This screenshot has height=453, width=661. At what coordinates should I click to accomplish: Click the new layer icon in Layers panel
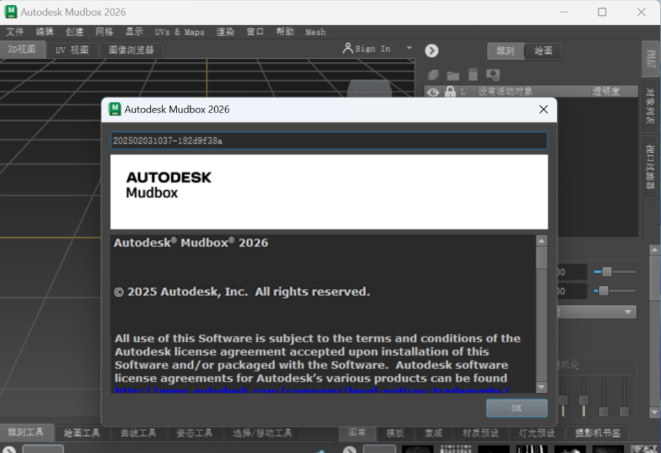tap(433, 75)
